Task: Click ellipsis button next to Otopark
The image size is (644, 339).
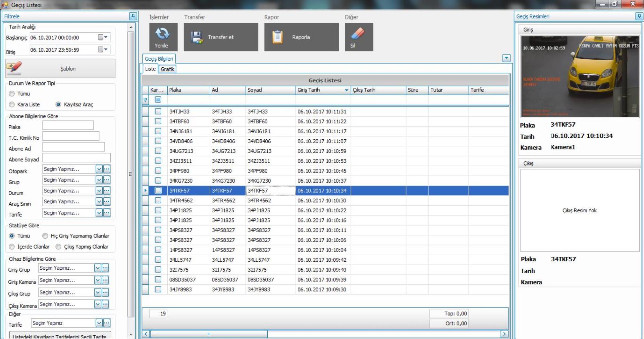Action: [107, 169]
